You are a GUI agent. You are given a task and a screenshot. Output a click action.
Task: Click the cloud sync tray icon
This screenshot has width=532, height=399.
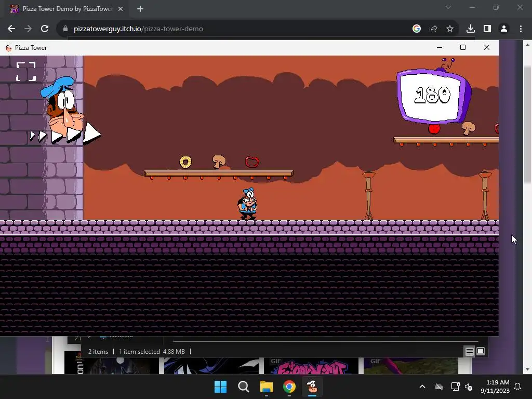439,387
